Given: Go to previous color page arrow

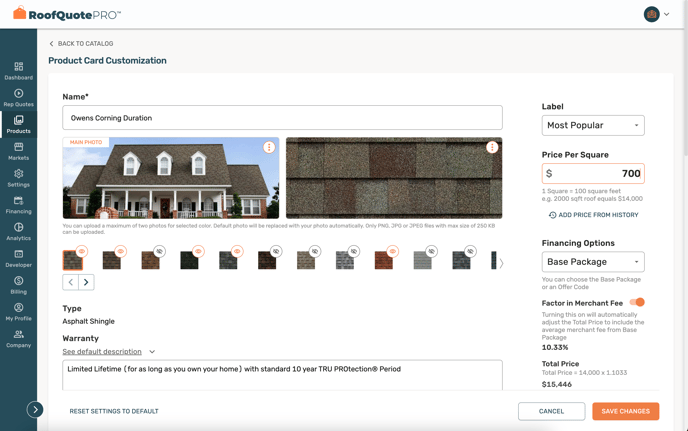Looking at the screenshot, I should (71, 282).
